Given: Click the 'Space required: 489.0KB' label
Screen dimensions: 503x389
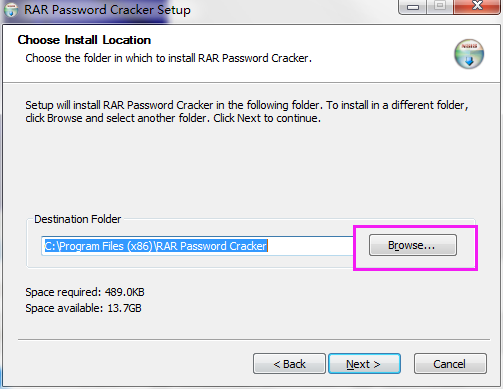Looking at the screenshot, I should pos(85,292).
